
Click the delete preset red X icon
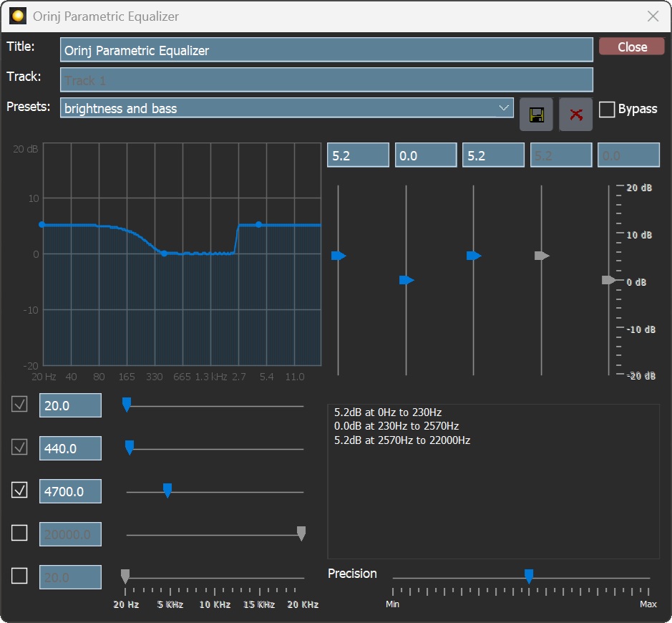[x=575, y=115]
